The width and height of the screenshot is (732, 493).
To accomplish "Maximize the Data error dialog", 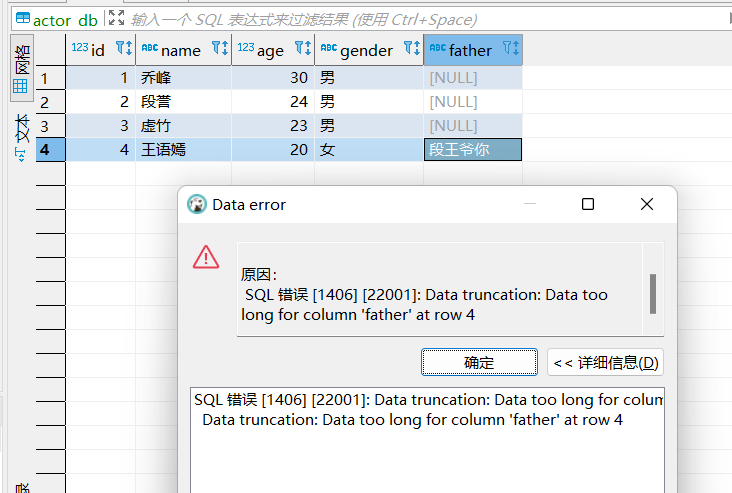I will (588, 204).
